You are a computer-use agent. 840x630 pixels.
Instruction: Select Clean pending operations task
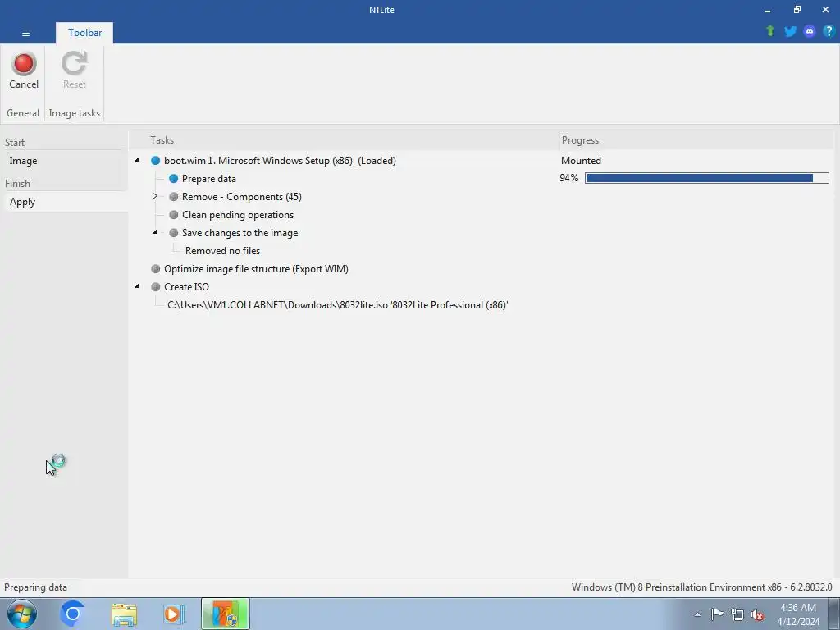[238, 215]
